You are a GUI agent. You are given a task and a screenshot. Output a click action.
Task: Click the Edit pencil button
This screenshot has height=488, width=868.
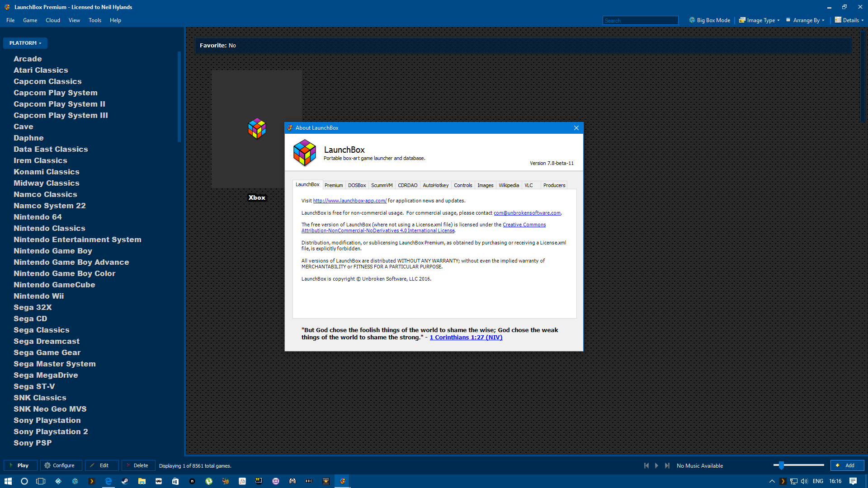pyautogui.click(x=102, y=465)
